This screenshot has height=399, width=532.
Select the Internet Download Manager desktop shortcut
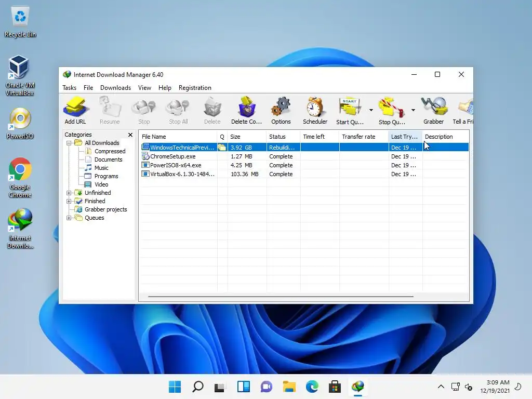tap(20, 228)
